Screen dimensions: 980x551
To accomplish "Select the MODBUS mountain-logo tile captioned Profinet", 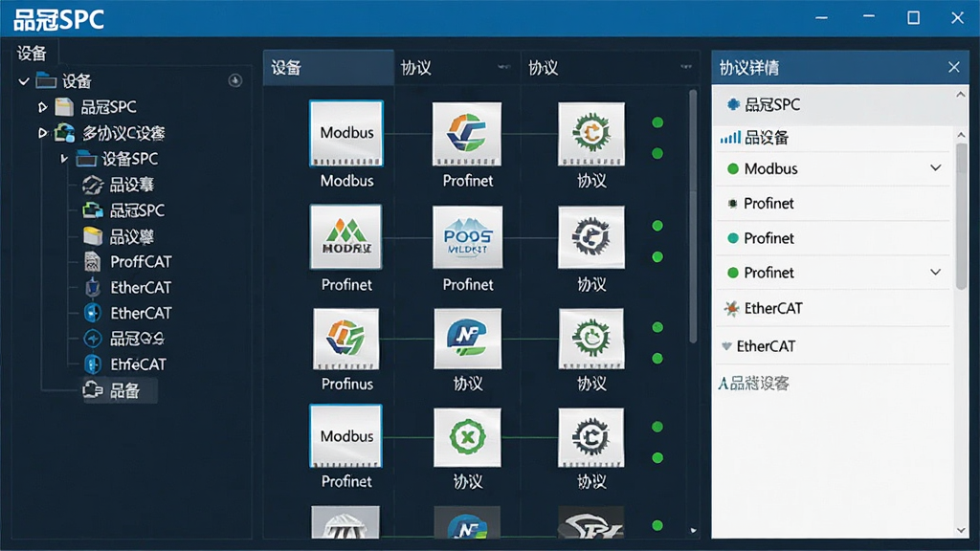I will point(345,237).
